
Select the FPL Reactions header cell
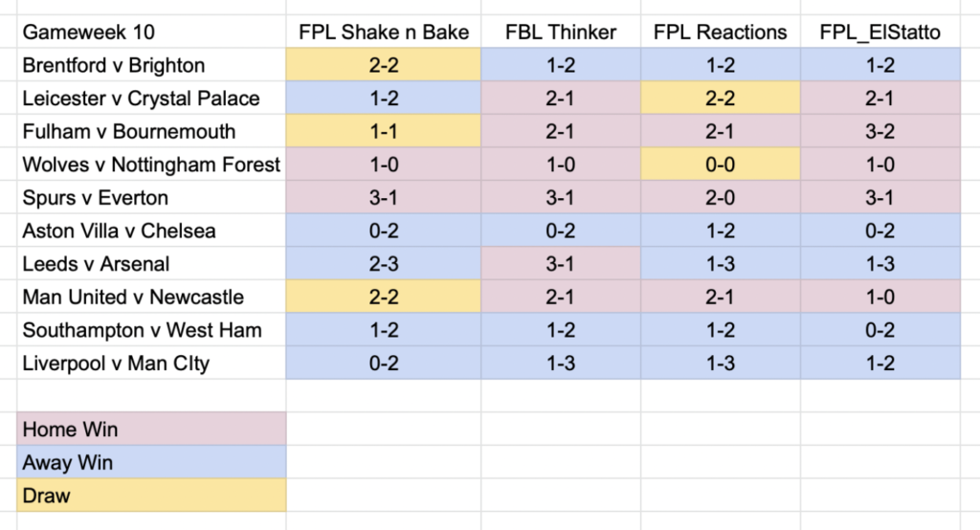click(720, 32)
